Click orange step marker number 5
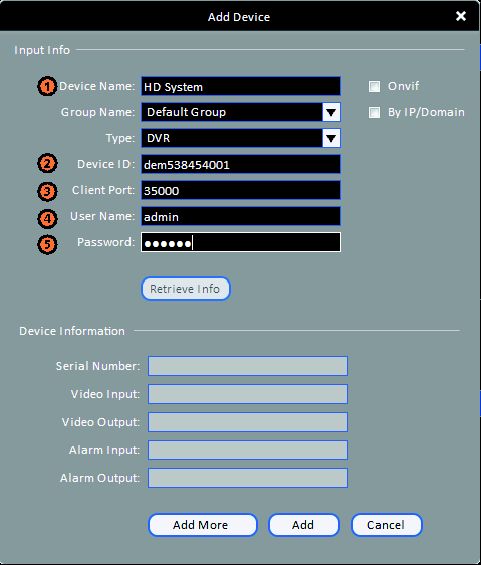This screenshot has height=565, width=481. 47,244
